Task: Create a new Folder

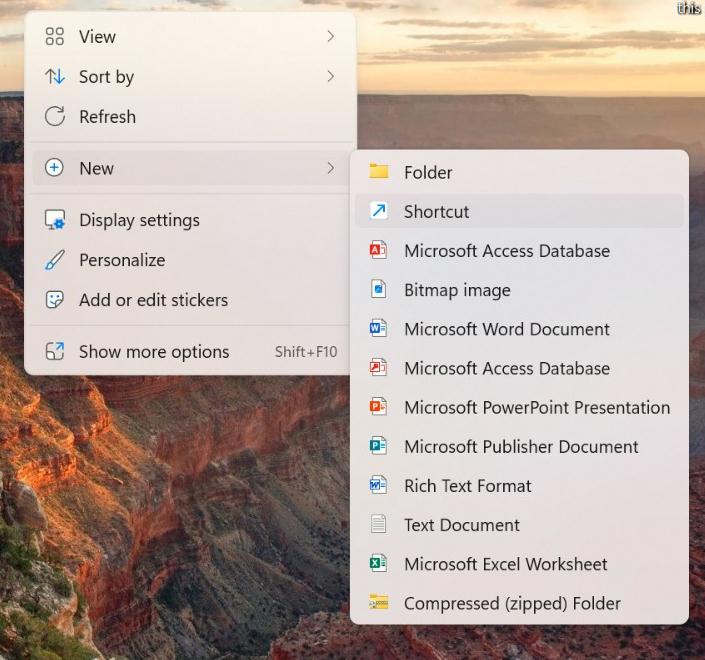Action: click(x=428, y=173)
